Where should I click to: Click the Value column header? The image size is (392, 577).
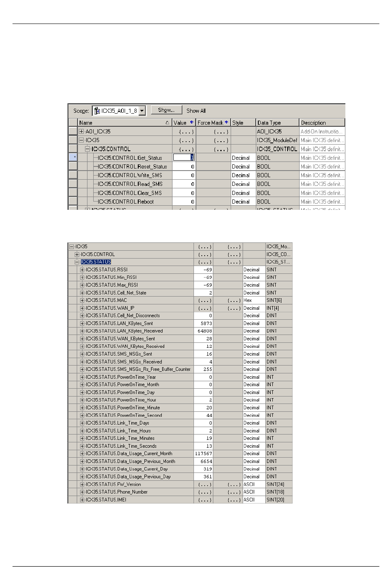coord(184,123)
